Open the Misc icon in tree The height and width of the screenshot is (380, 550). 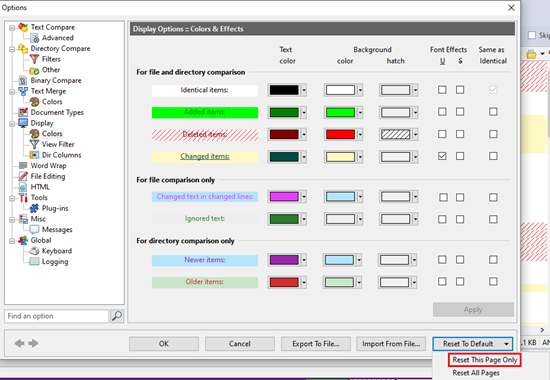23,219
